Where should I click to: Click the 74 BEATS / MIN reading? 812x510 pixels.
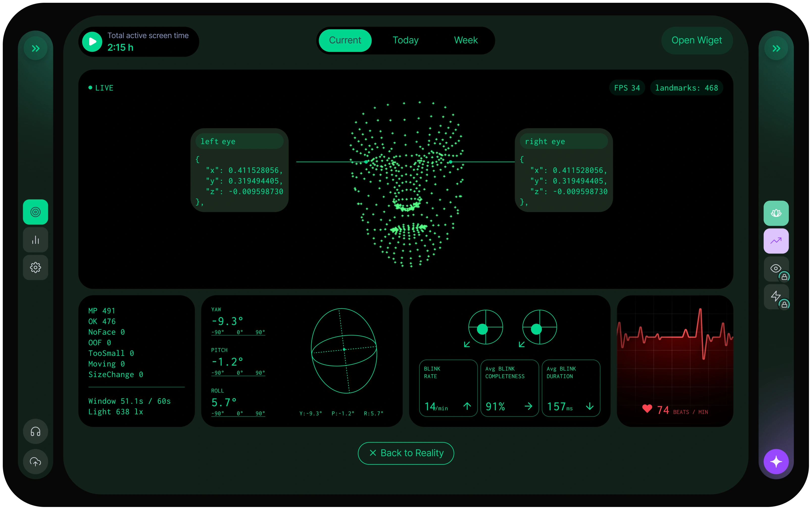682,410
